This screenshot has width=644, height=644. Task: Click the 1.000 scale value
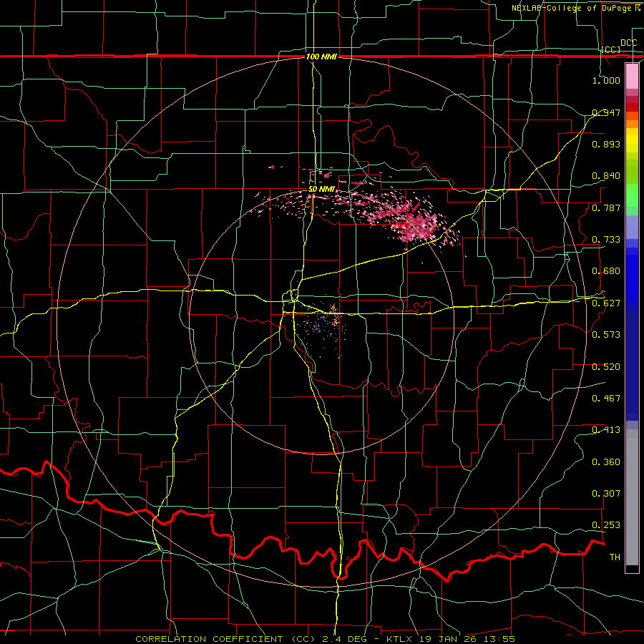coord(606,80)
